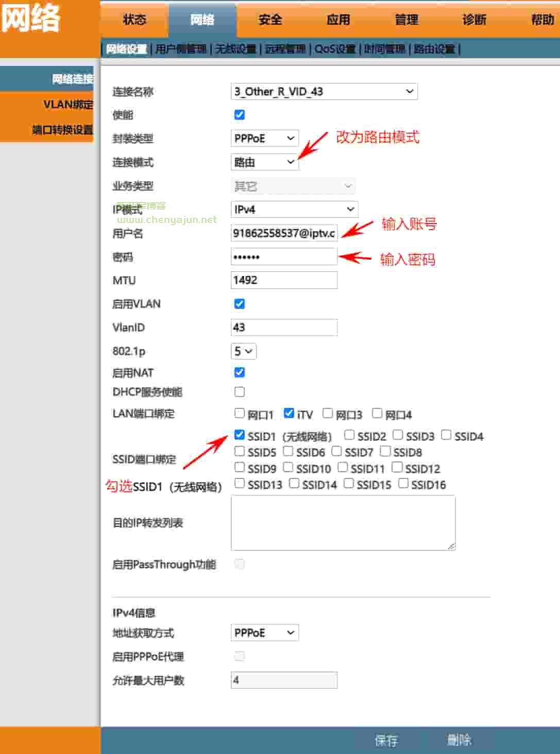Go to the 诊断 tab

pyautogui.click(x=474, y=20)
